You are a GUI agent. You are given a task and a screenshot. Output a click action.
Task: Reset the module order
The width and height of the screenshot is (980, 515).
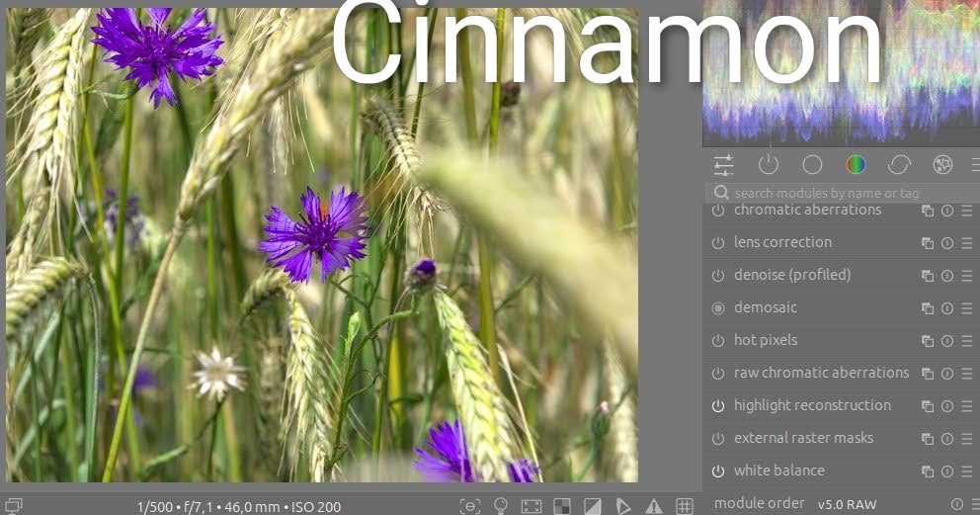pyautogui.click(x=956, y=504)
